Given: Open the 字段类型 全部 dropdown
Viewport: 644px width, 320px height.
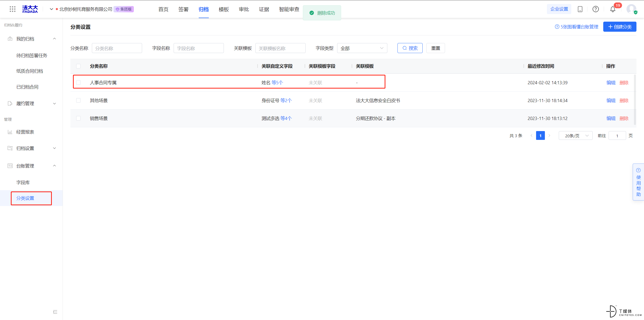Looking at the screenshot, I should click(x=362, y=48).
